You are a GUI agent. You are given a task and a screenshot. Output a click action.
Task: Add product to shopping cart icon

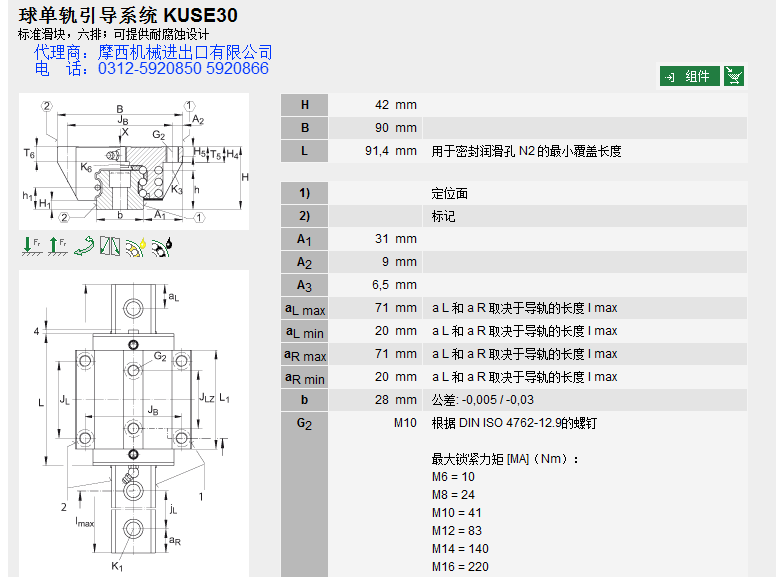click(x=734, y=76)
